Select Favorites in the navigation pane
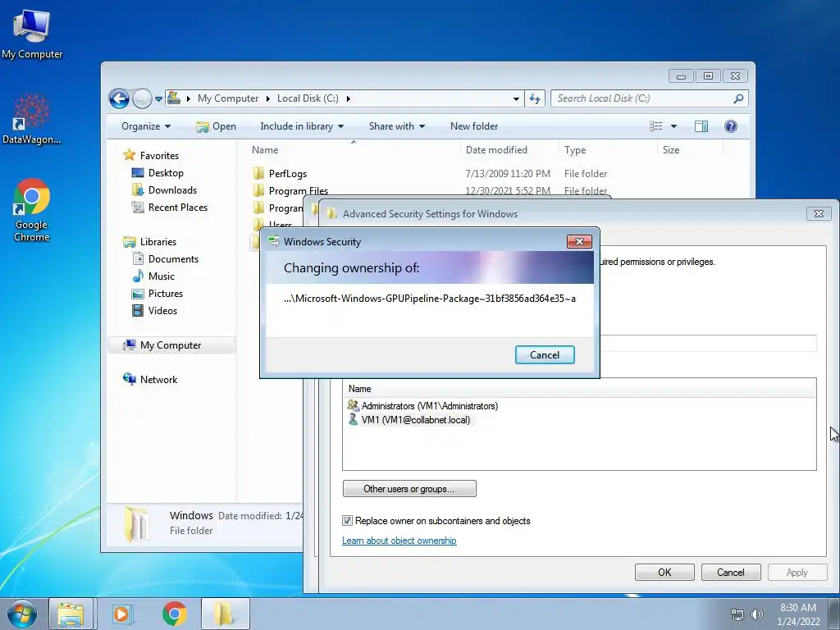 (159, 155)
